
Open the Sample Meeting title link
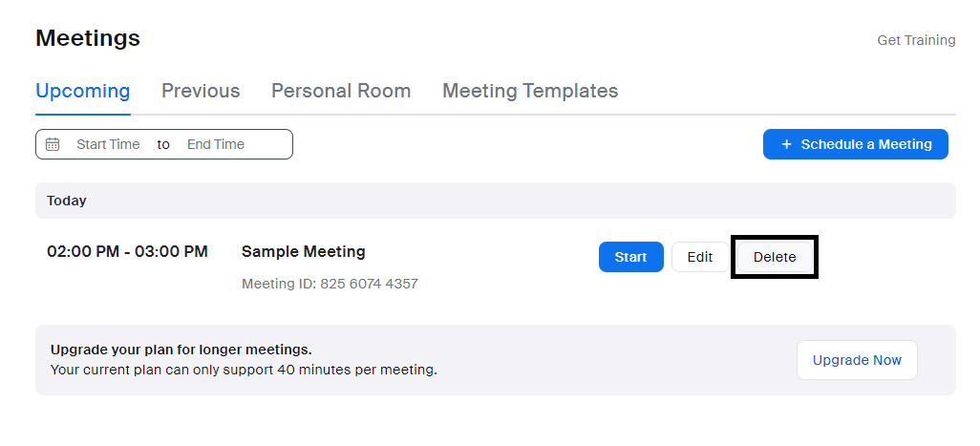point(304,252)
